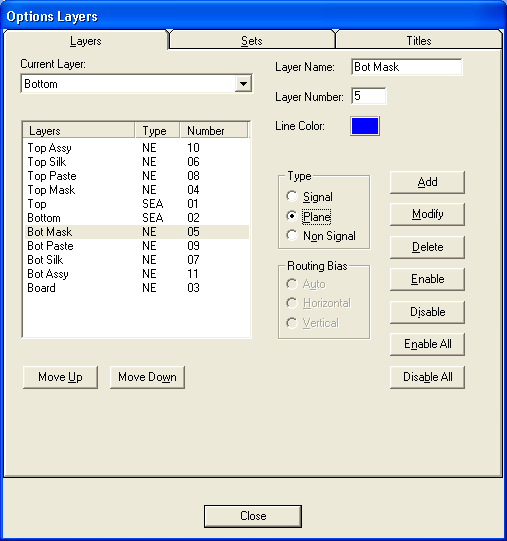Image resolution: width=507 pixels, height=541 pixels.
Task: Select the Bot Paste layer row
Action: point(137,246)
